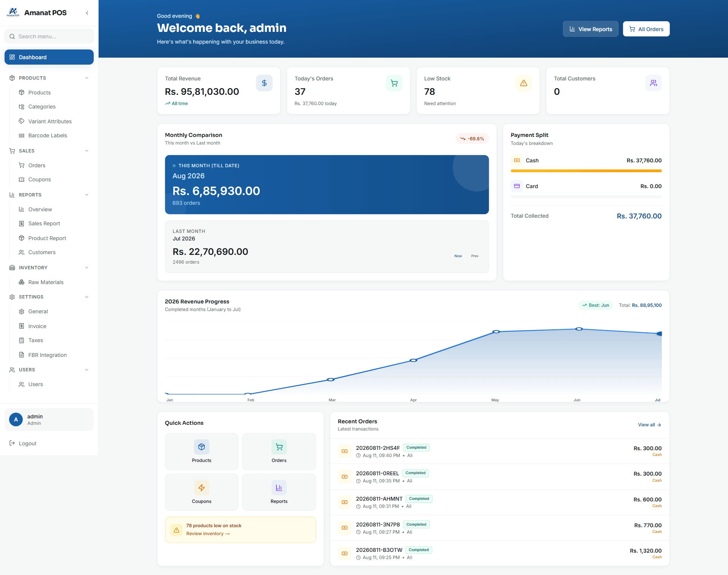Screen dimensions: 728x575
Task: Click the cart icon in Orders quick action
Action: [279, 447]
